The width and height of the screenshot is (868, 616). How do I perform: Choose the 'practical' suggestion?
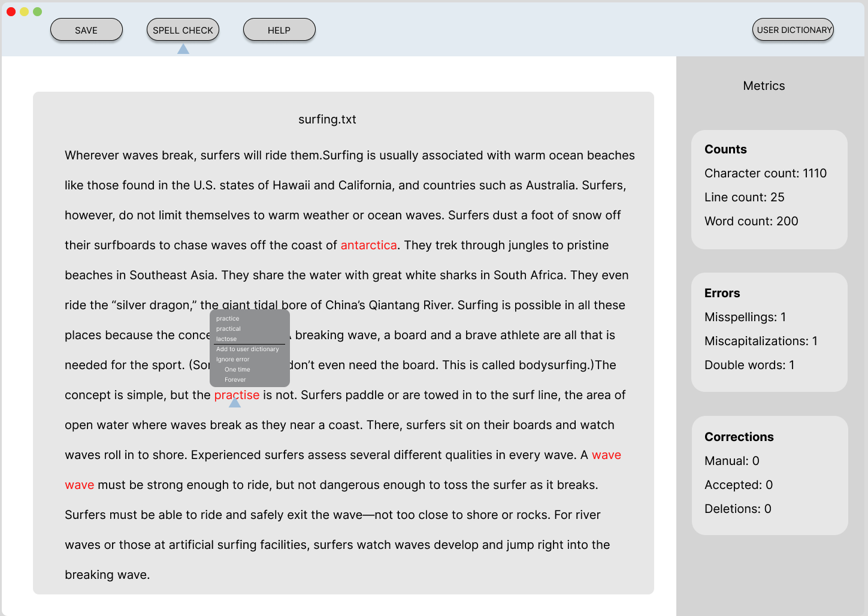point(228,329)
